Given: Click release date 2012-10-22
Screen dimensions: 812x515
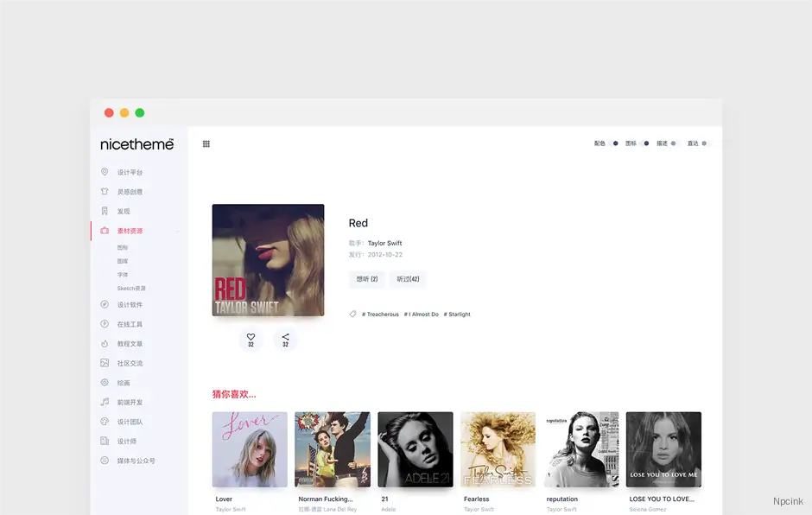Looking at the screenshot, I should [384, 254].
